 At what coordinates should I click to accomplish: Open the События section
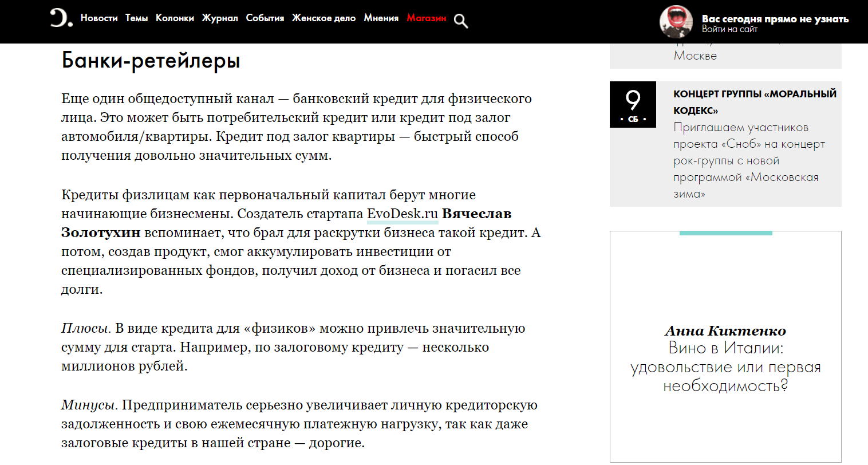coord(265,18)
